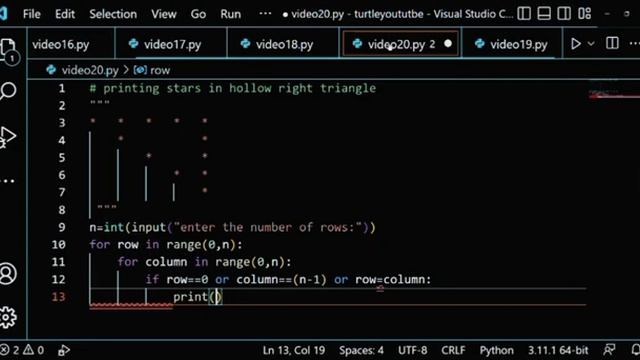Click line number 1 in the gutter
Viewport: 640px width, 360px height.
point(62,88)
